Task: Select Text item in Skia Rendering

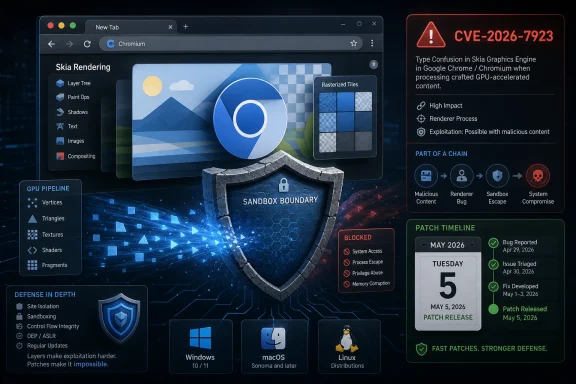Action: pyautogui.click(x=66, y=126)
